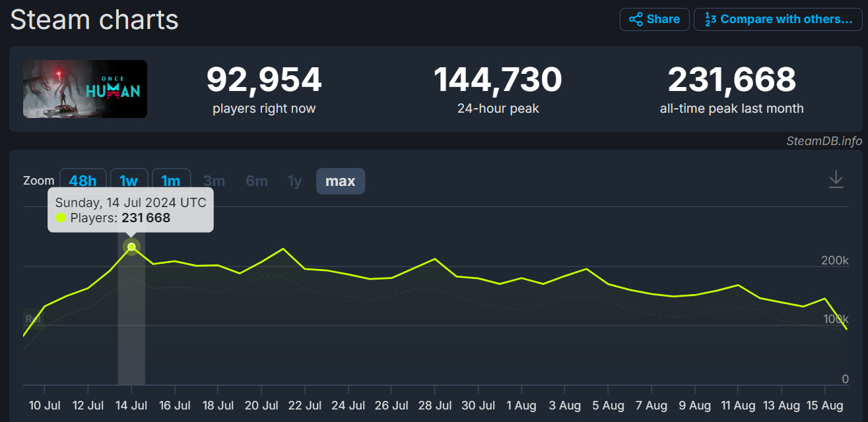Select the 1y zoom option
Screen dimensions: 868x422
(294, 181)
